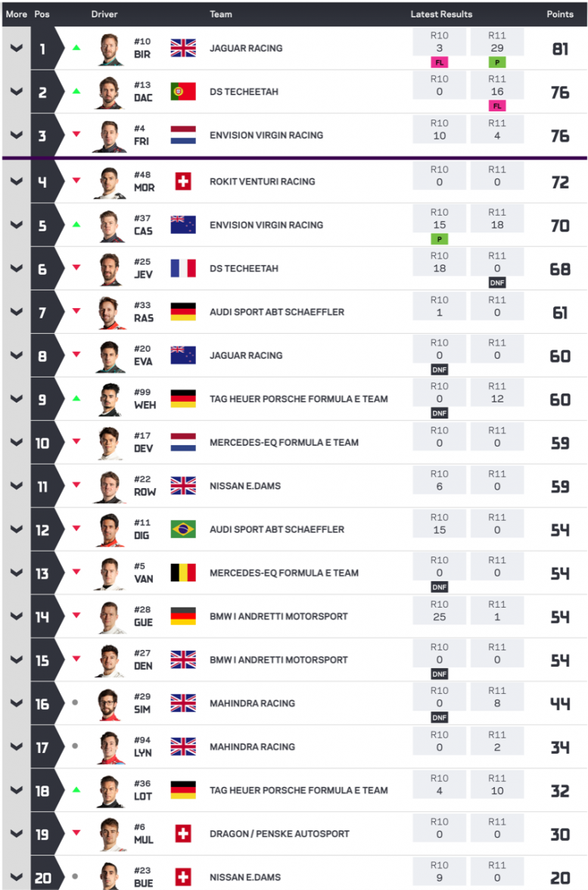Click the Driver column header
588x890 pixels.
[x=104, y=14]
